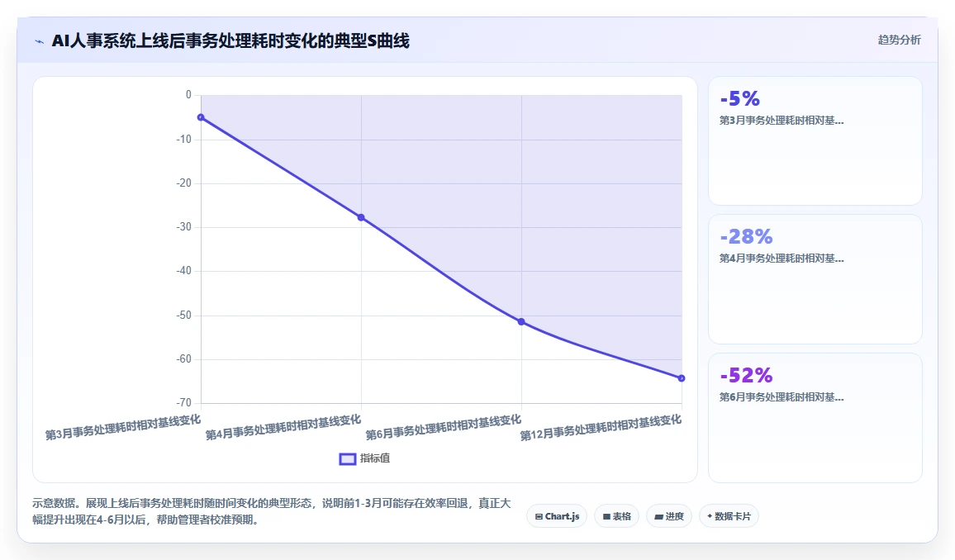Select the 数据卡片 tag chip
Screen dimensions: 955x560
729,516
